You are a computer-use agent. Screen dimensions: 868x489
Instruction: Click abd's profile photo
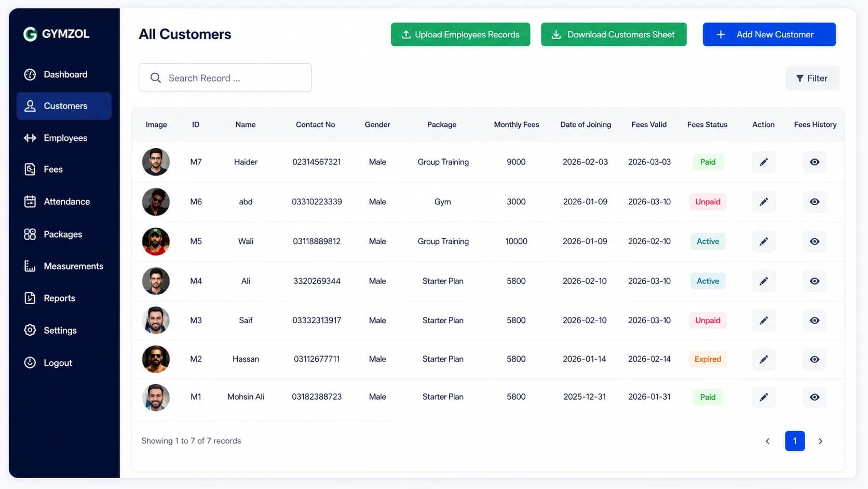(156, 202)
